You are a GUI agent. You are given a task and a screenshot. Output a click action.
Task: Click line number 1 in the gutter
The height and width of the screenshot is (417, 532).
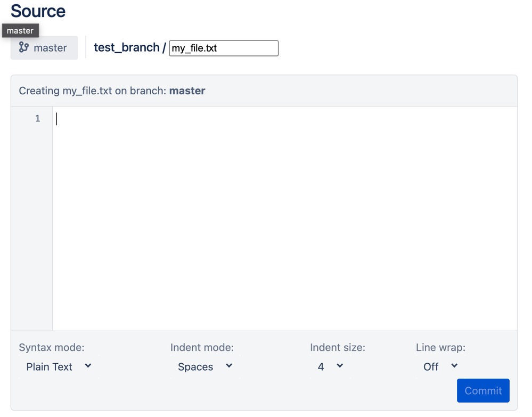(38, 118)
